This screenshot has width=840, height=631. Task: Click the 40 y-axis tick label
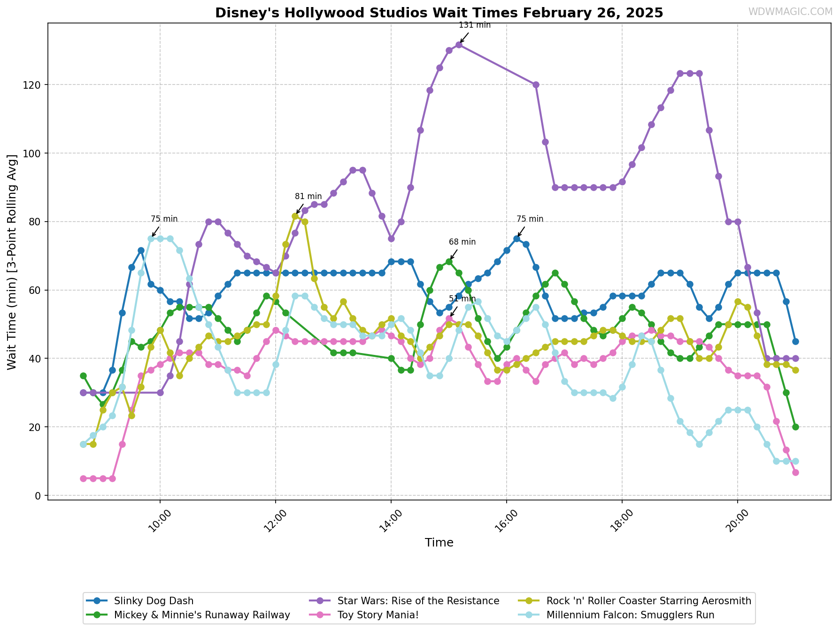tap(36, 359)
